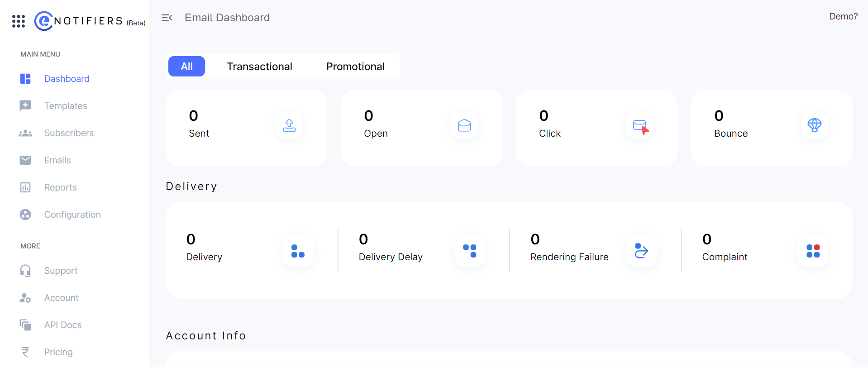Click the Rendering Failure arrow icon
Image resolution: width=868 pixels, height=367 pixels.
point(641,251)
